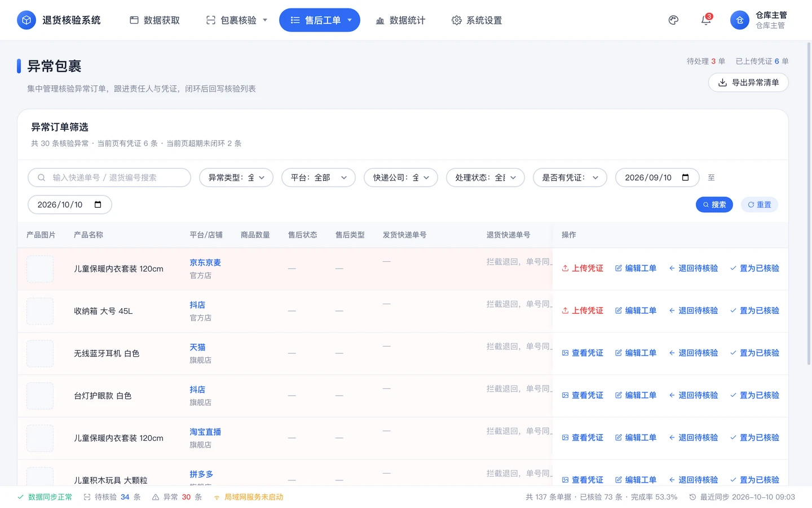Screen dimensions: 812x508
Task: Click the product image placeholder for 收纳箱 大号 45L
Action: pos(40,311)
